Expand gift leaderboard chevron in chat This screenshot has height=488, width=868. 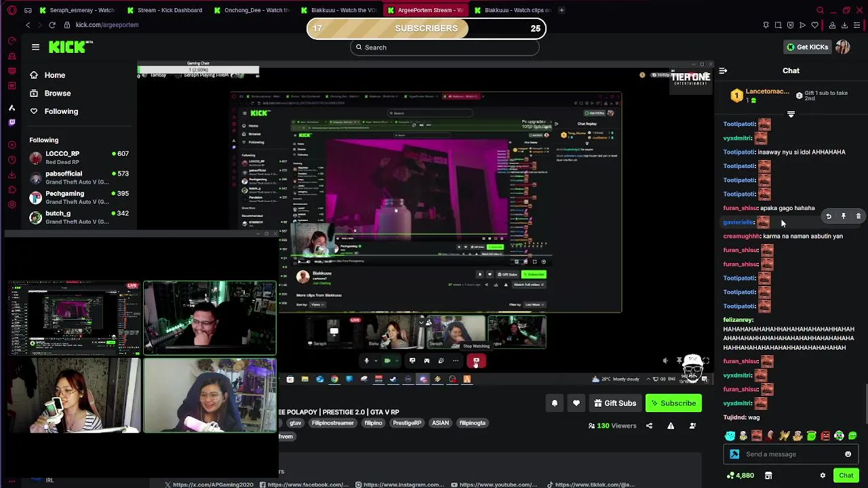point(791,115)
